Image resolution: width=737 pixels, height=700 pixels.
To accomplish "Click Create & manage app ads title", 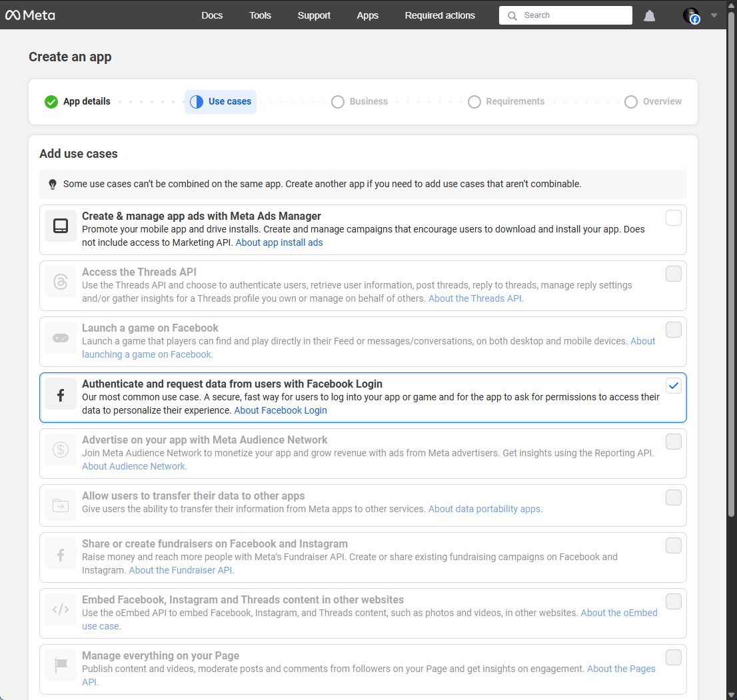I will pos(201,216).
